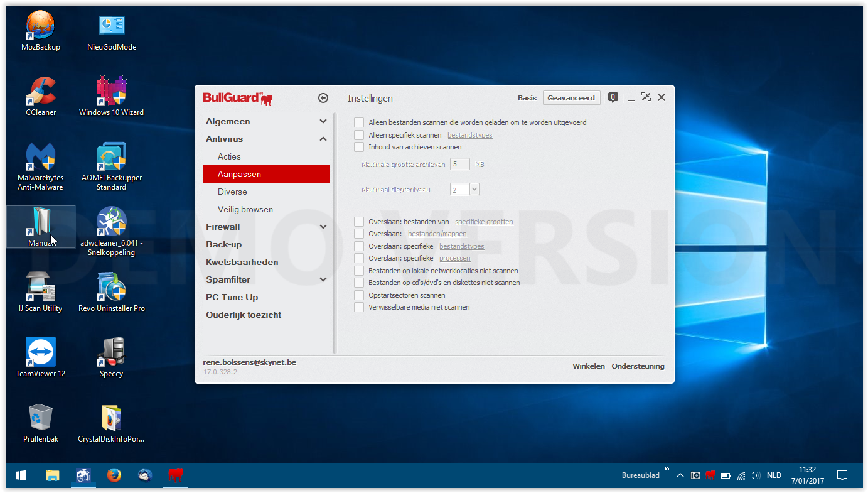Tick the 'Overslaan: bestanden/mappen' checkbox
Viewport: 868px width, 493px height.
(x=359, y=234)
